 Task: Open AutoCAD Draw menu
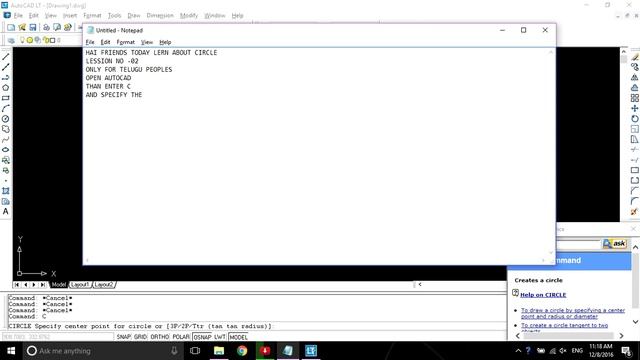click(x=134, y=16)
